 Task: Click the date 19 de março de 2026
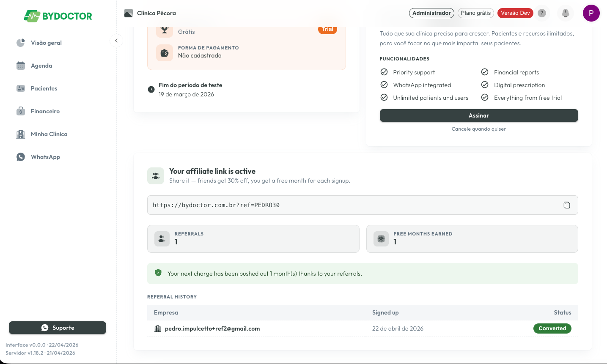[x=186, y=94]
